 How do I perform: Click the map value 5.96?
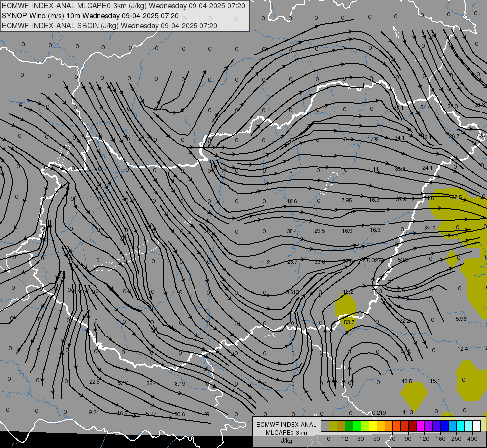(461, 319)
